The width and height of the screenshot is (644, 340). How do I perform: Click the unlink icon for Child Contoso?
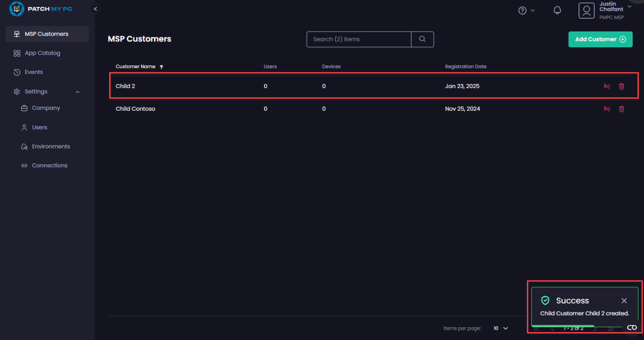607,109
